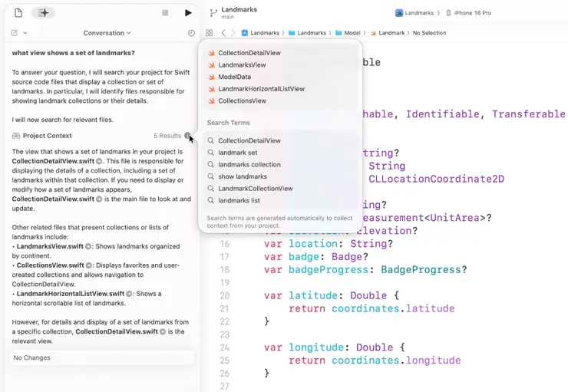Start a new conversation compose icon
The image size is (568, 392).
click(x=15, y=33)
